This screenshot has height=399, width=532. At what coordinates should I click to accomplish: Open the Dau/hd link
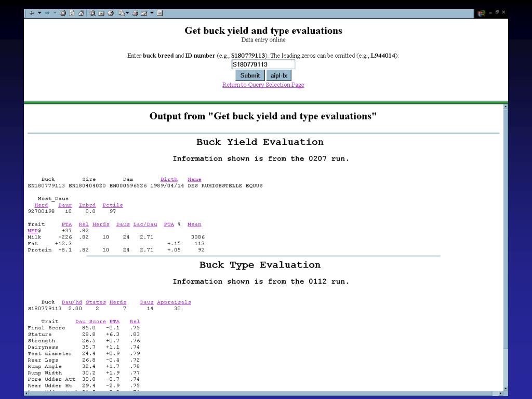[72, 302]
